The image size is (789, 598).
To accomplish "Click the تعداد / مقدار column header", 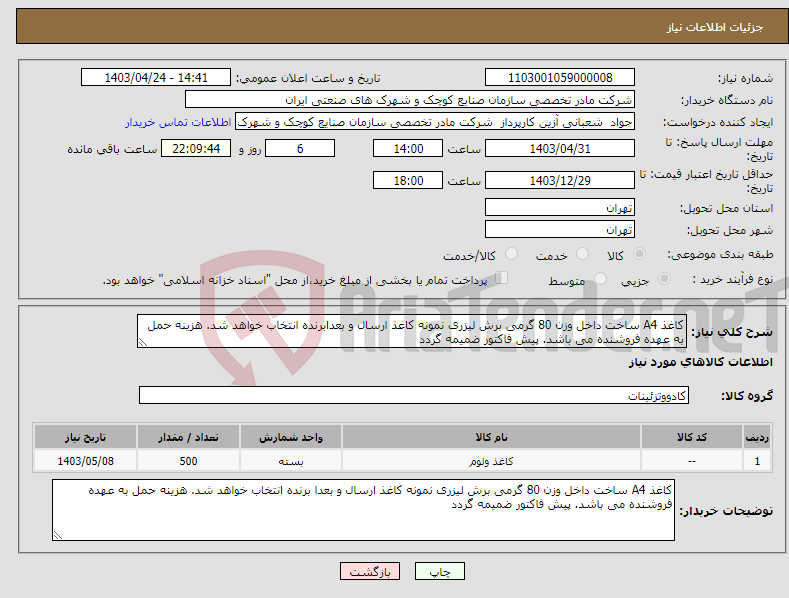I will tap(188, 437).
